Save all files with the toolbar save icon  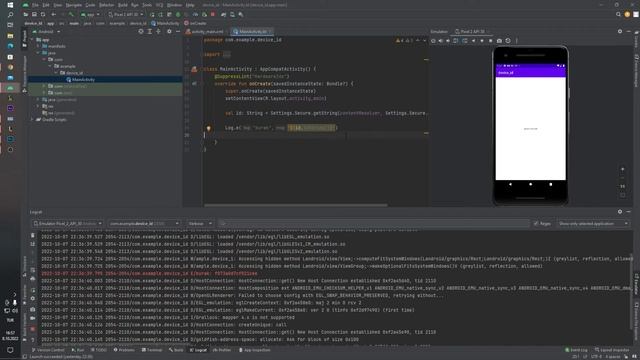click(34, 14)
